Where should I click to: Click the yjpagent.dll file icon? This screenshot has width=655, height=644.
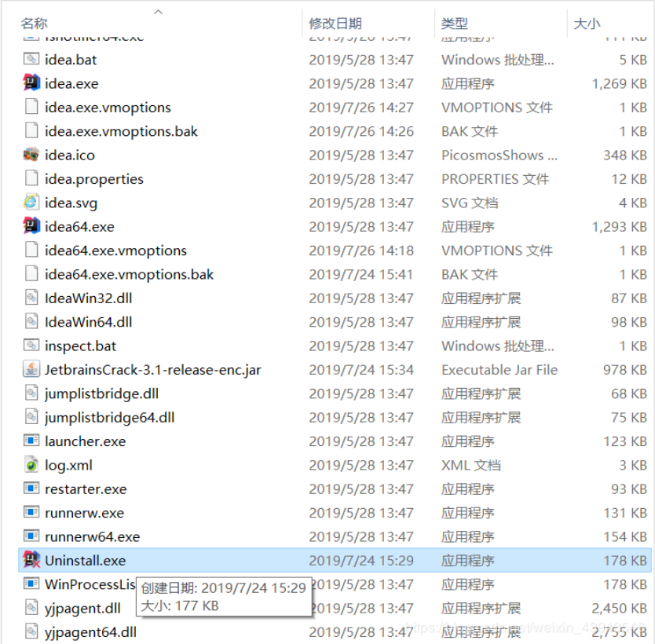coord(31,607)
